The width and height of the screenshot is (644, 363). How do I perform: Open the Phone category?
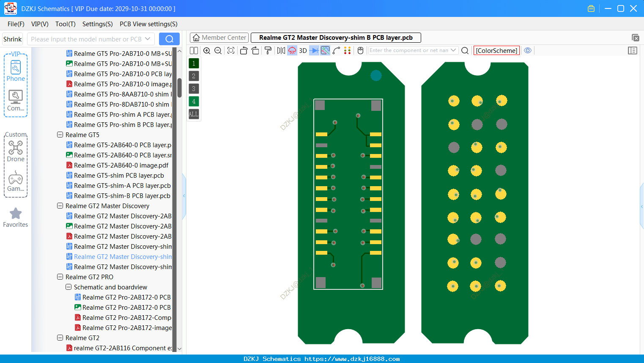click(x=16, y=71)
